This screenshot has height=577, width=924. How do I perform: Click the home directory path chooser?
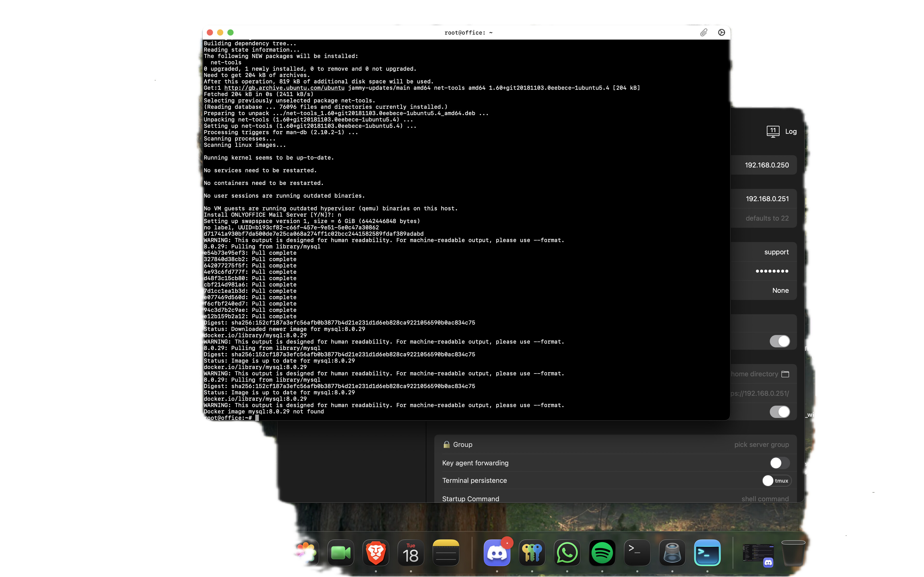pyautogui.click(x=754, y=374)
